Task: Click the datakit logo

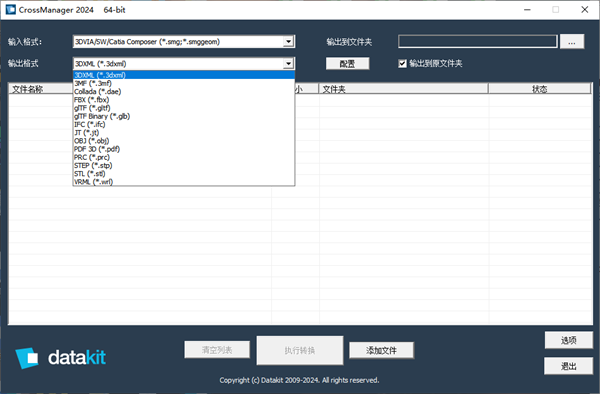Action: coord(60,358)
